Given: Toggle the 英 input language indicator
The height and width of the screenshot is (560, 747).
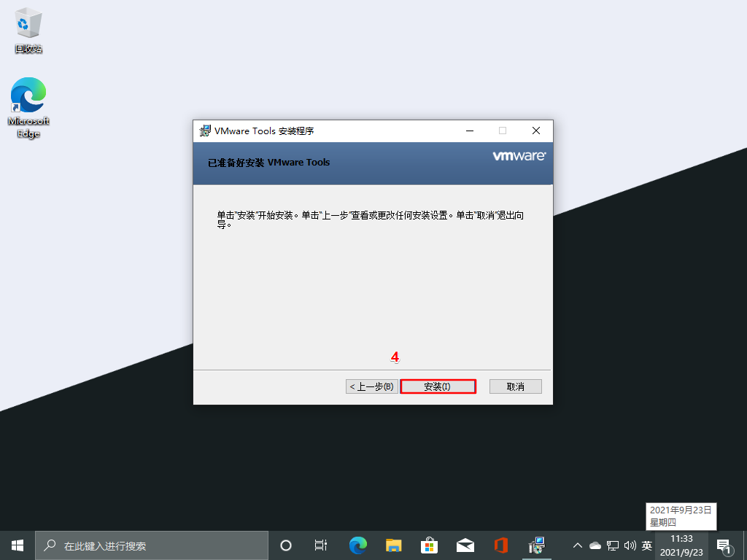Looking at the screenshot, I should 646,545.
